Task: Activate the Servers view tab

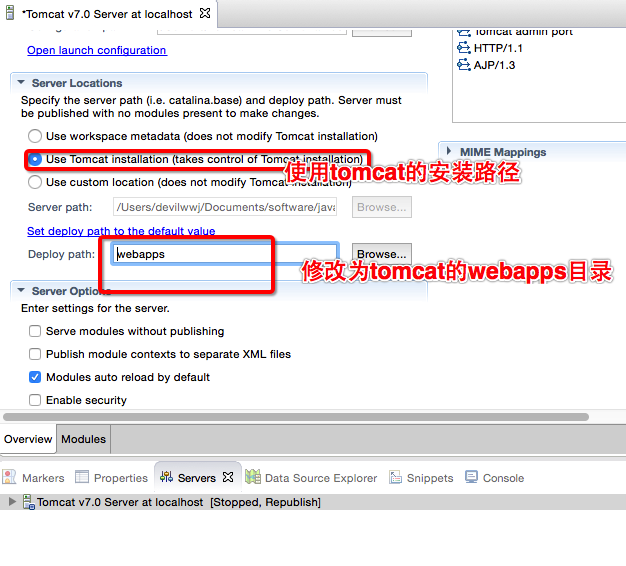Action: 196,478
